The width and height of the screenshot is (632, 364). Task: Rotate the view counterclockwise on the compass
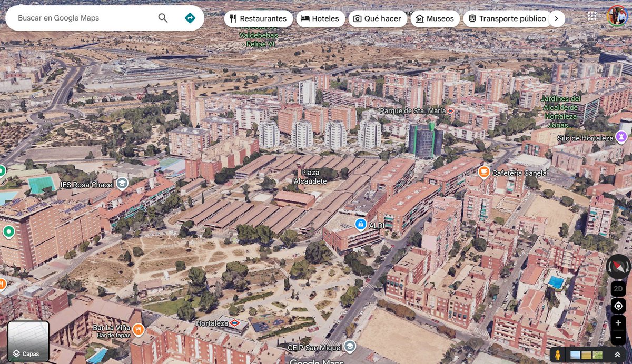pos(609,267)
